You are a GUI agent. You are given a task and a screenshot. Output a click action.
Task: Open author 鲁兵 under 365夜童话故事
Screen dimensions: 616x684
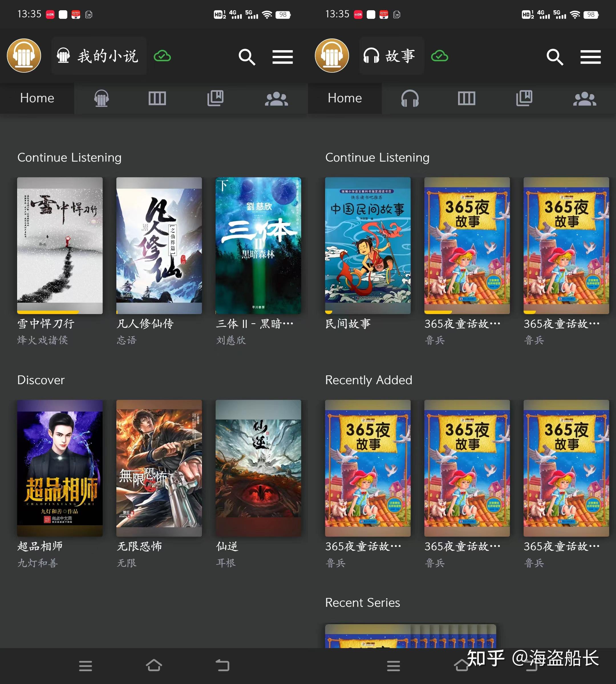coord(435,341)
